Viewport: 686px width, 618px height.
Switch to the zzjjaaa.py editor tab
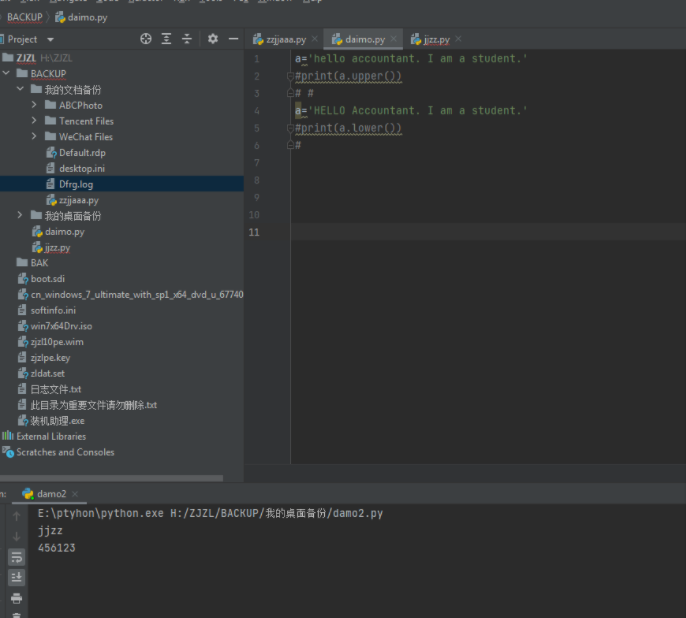coord(285,40)
